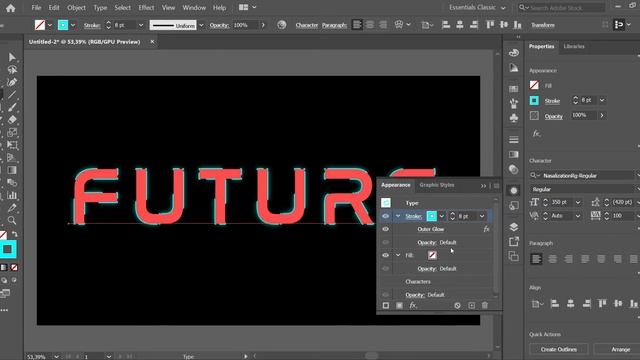Swap fill and stroke arrows in toolbar
Viewport: 640px width, 360px height.
click(14, 234)
